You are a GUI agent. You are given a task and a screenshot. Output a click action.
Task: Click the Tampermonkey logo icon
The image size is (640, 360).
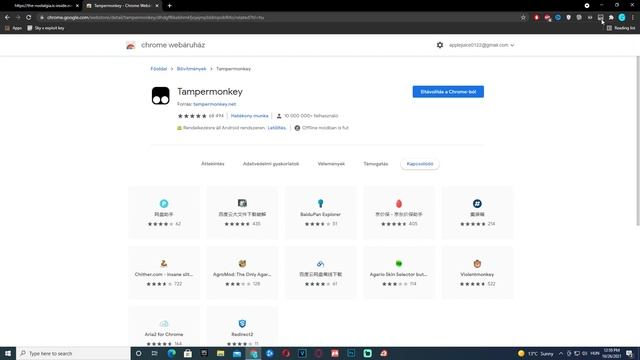(x=160, y=96)
